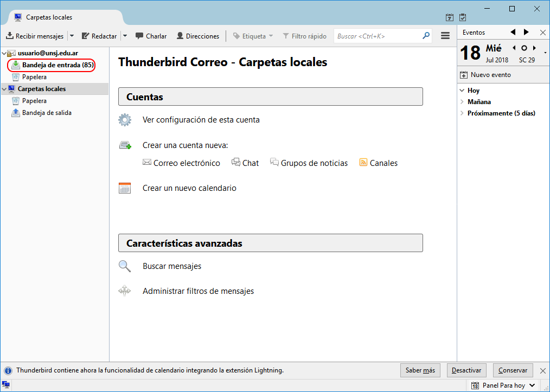
Task: Click the magnifier icon beside Buscar mensajes
Action: click(x=125, y=266)
